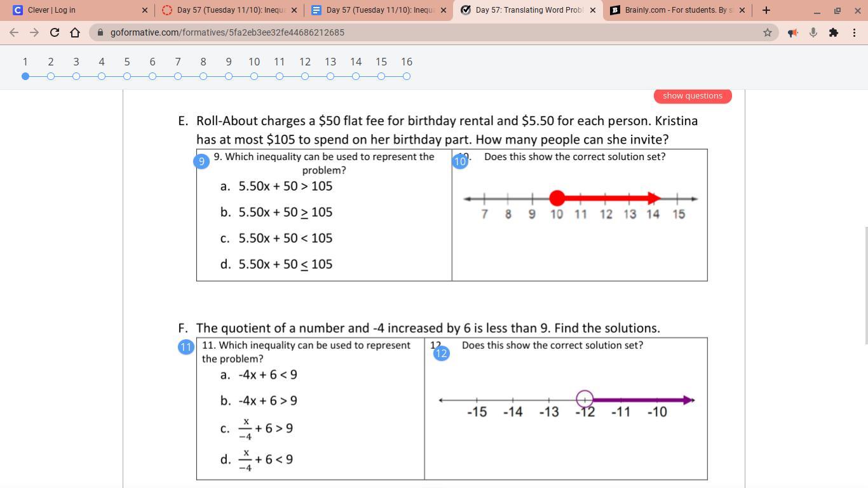Click answer c. x/-4 + 6 > 9
Viewport: 868px width, 488px height.
[257, 429]
